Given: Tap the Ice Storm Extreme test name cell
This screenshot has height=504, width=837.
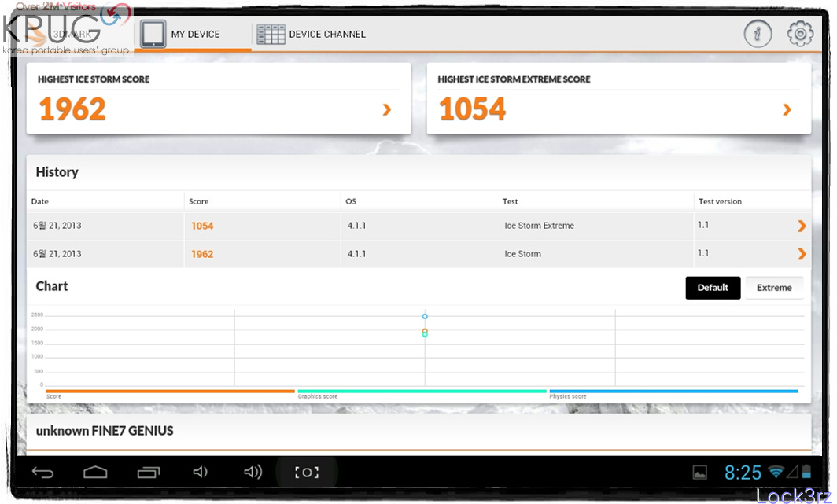Looking at the screenshot, I should pos(539,226).
